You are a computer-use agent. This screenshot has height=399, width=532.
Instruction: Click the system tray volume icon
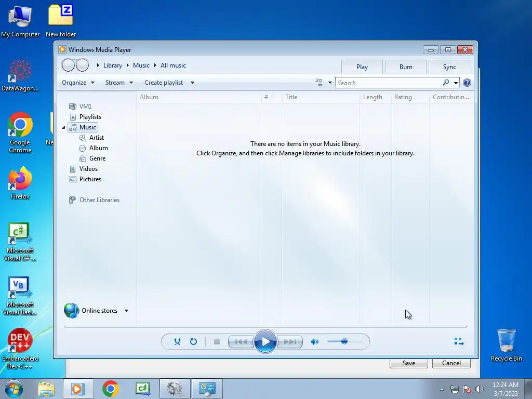(480, 390)
